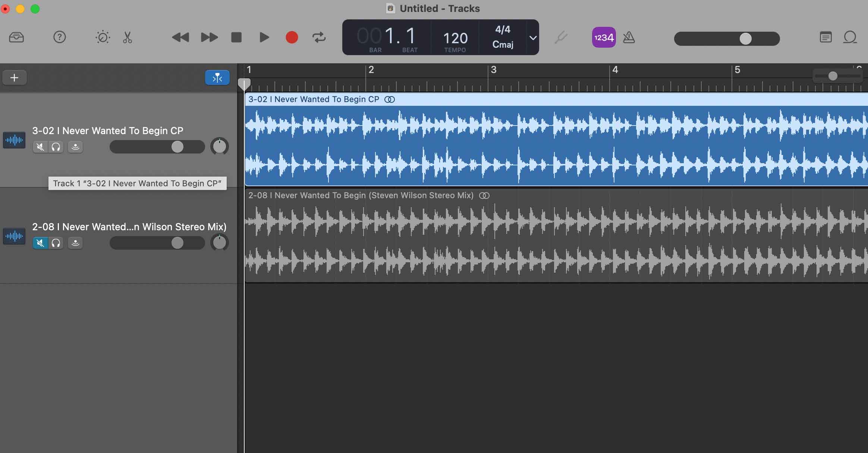Image resolution: width=868 pixels, height=453 pixels.
Task: Open the scissors Editors button
Action: click(x=128, y=37)
